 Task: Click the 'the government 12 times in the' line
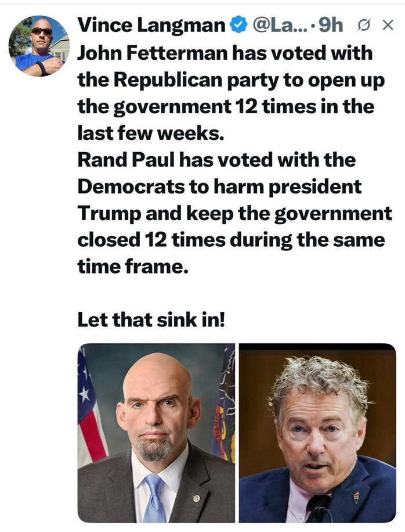[226, 106]
